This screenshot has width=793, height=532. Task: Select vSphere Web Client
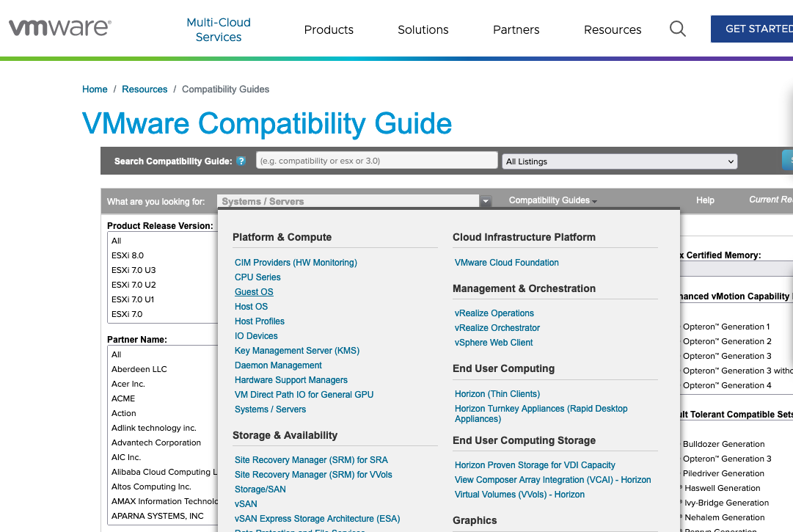494,343
